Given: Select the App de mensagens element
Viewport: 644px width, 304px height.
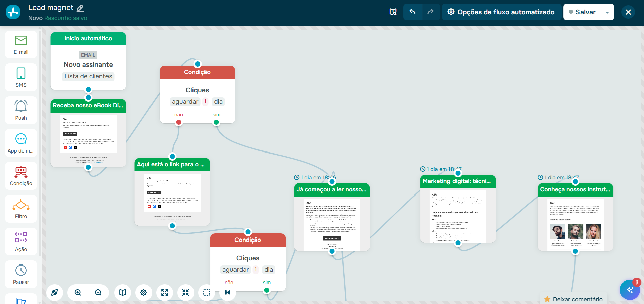Looking at the screenshot, I should (21, 143).
